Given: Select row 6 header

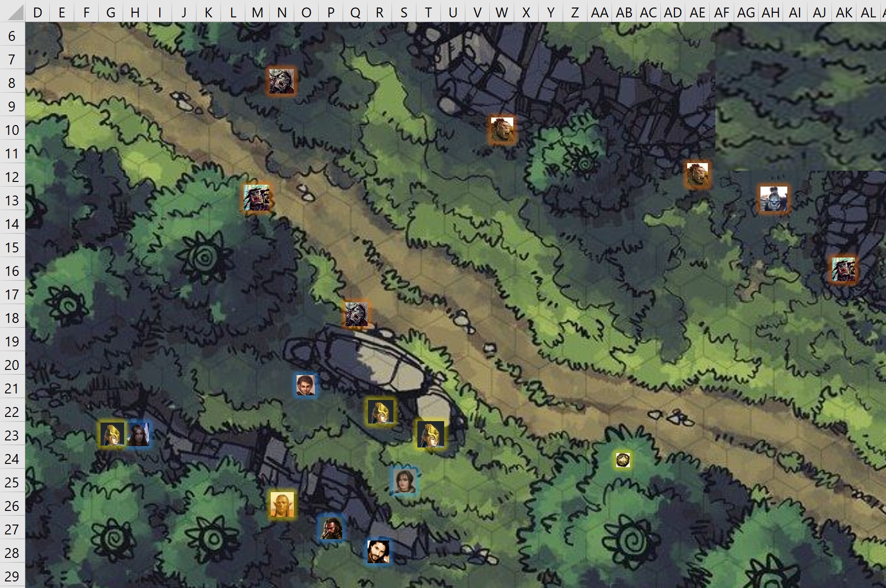Looking at the screenshot, I should 12,36.
